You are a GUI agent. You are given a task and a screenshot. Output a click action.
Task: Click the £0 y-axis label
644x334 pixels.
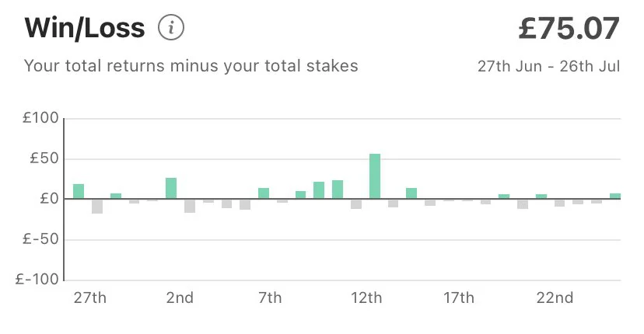pos(47,199)
